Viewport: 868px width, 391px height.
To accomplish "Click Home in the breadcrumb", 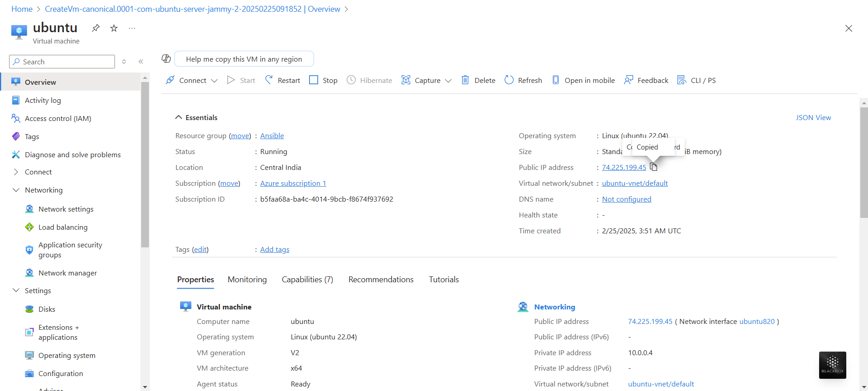I will [x=22, y=9].
